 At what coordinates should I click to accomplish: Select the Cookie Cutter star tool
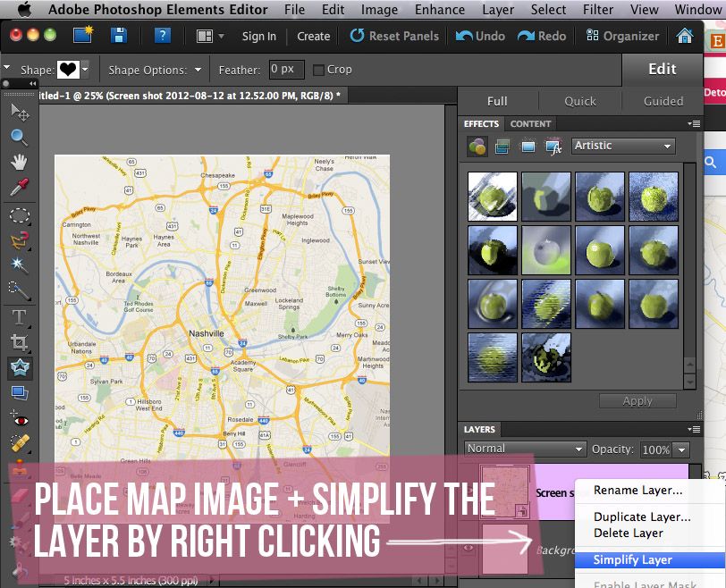point(20,368)
